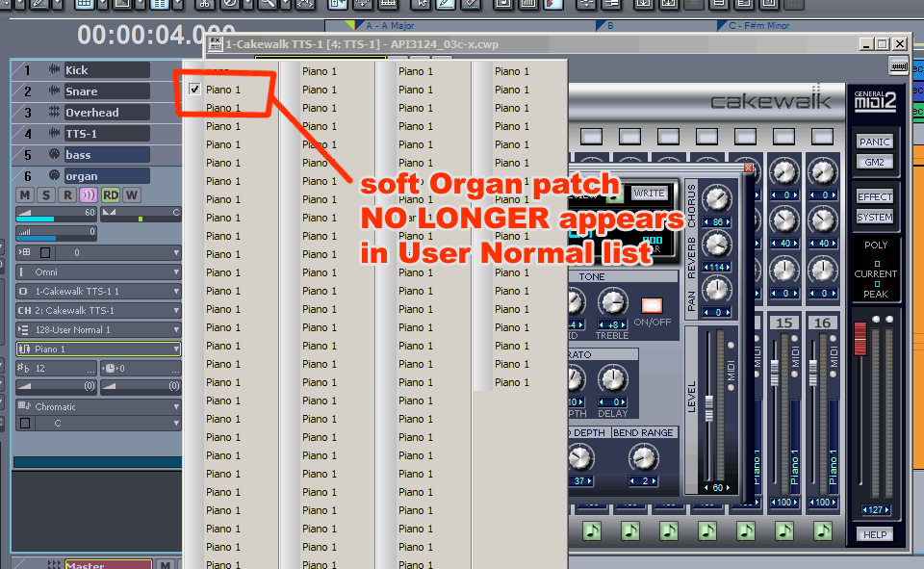924x569 pixels.
Task: Click the organ track's MIDI icon
Action: (x=54, y=176)
